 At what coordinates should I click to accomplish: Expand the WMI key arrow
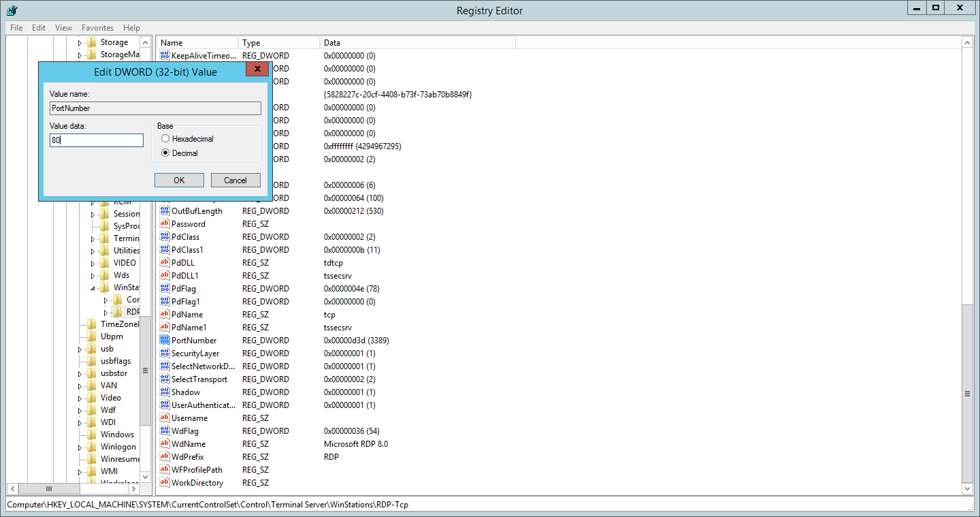click(x=80, y=471)
